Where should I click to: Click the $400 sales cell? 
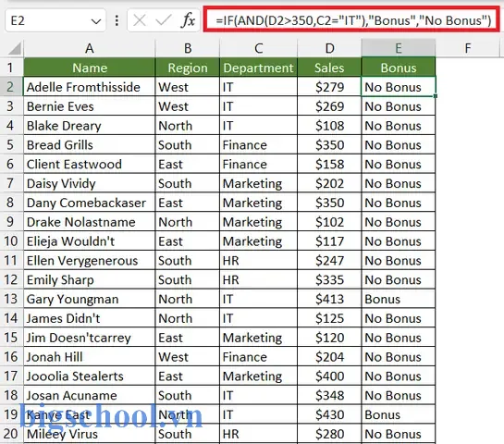(x=329, y=376)
